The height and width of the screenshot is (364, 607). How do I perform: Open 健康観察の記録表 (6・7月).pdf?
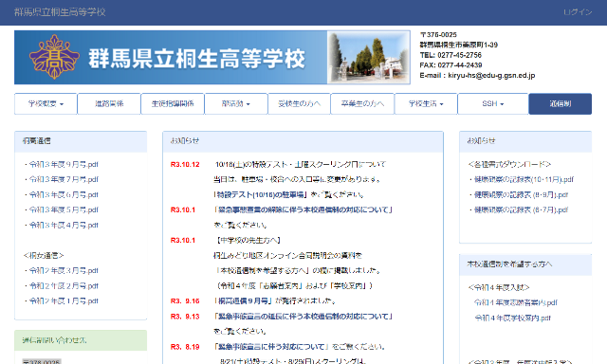coord(521,209)
